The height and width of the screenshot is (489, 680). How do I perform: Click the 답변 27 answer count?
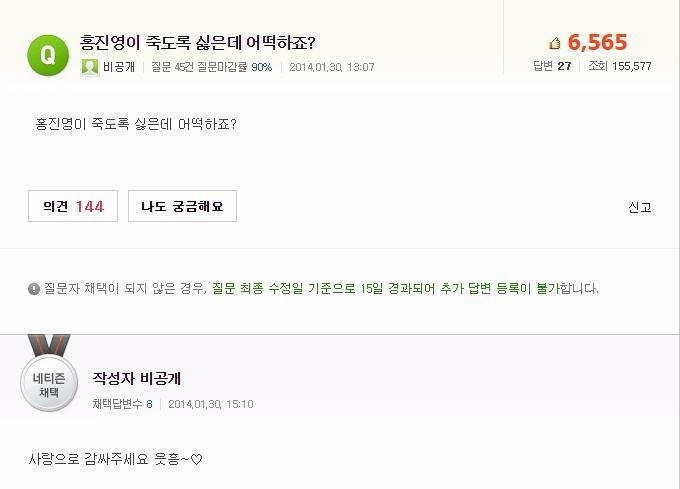tap(552, 66)
